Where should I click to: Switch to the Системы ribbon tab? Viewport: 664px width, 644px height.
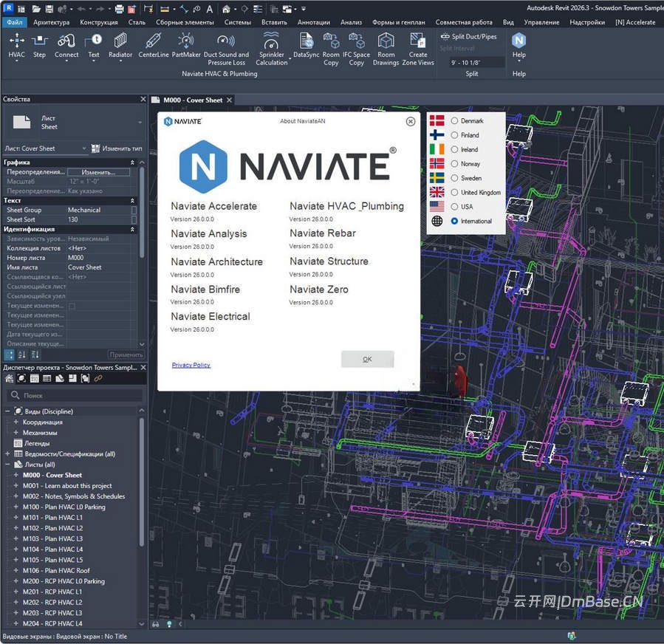click(238, 22)
